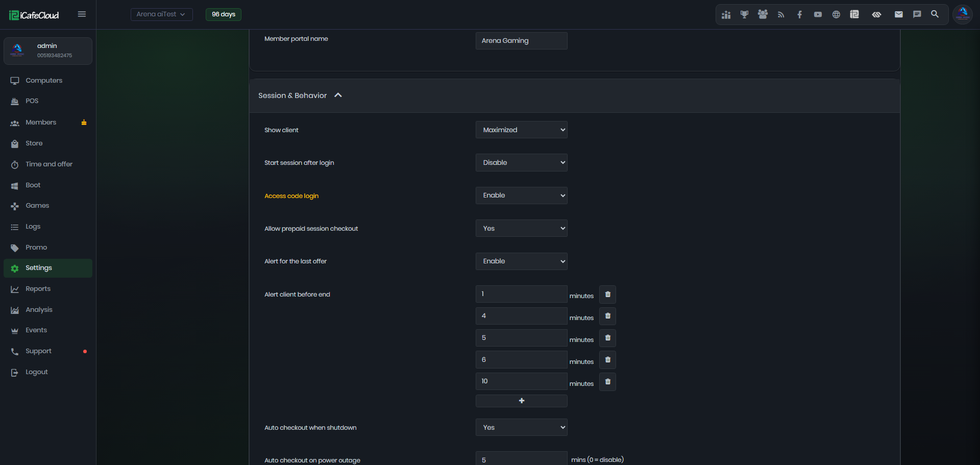Click the alert field containing 10
Screen dimensions: 980x465
click(x=522, y=381)
